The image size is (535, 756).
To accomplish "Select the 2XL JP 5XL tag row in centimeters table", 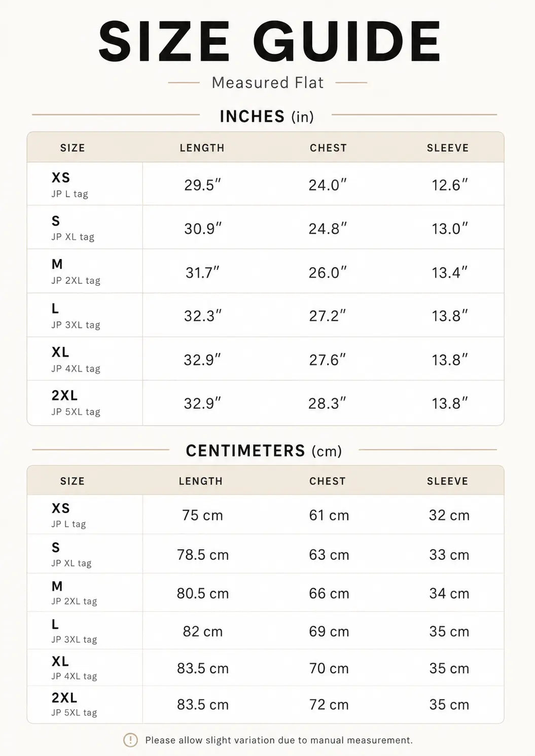I will [265, 704].
